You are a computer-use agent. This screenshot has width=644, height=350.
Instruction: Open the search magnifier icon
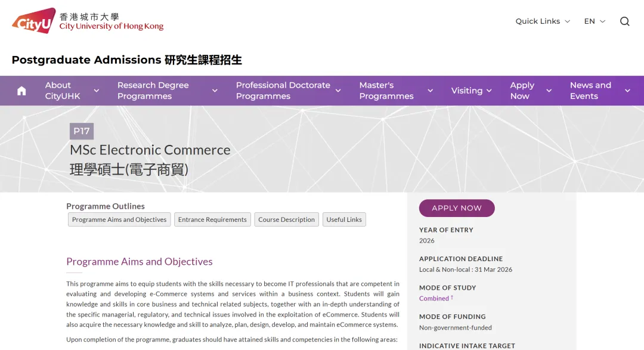[x=624, y=21]
